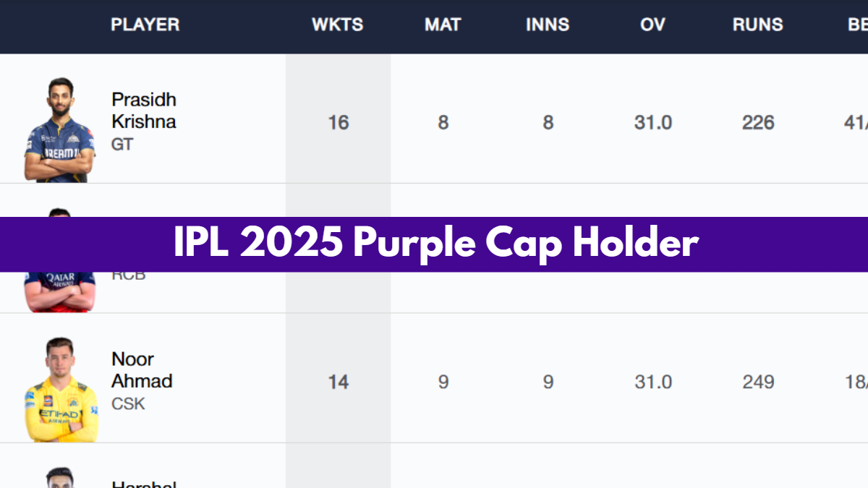Open Noor Ahmad's name link
The height and width of the screenshot is (488, 868).
point(142,370)
